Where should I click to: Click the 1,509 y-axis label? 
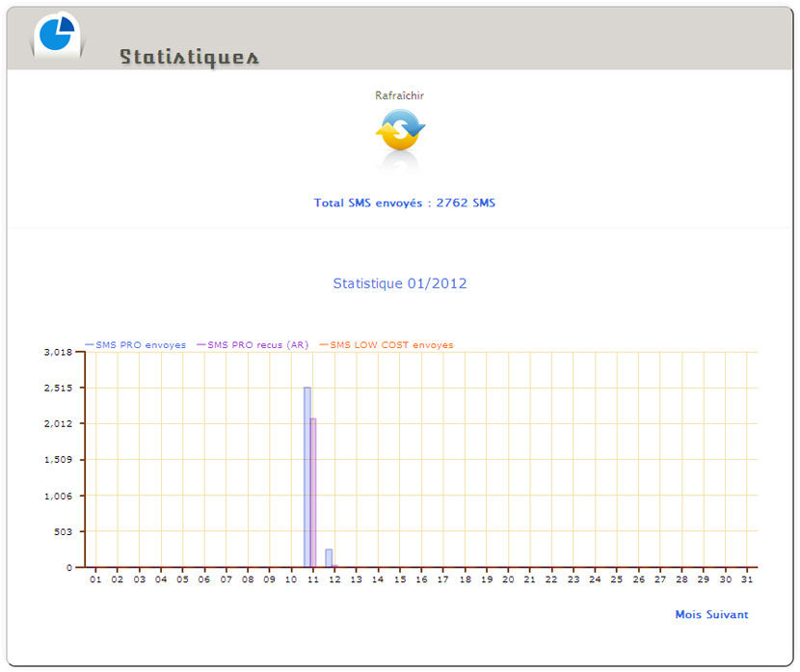click(58, 460)
